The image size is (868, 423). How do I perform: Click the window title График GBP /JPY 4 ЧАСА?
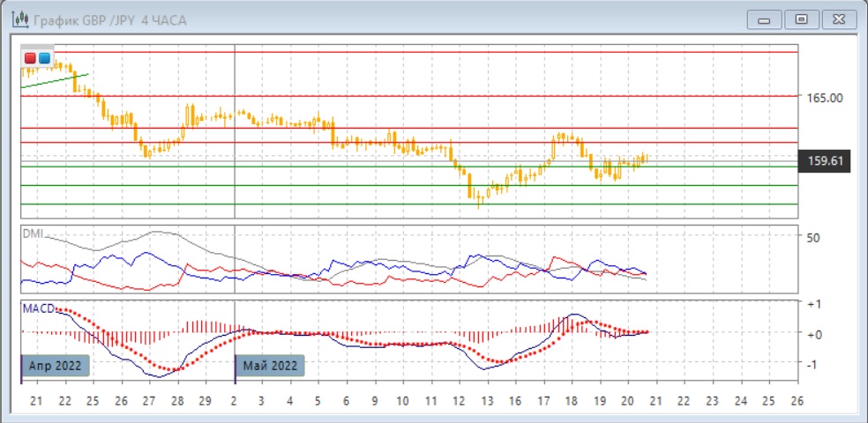[x=110, y=20]
